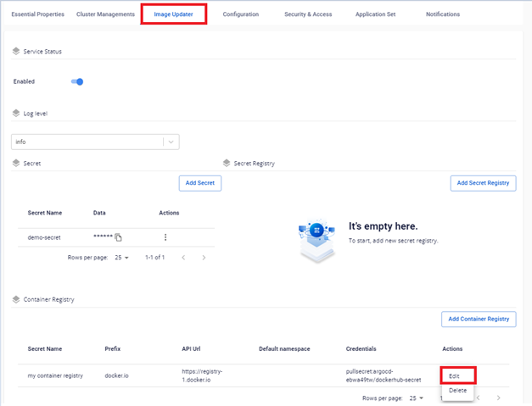
Task: Click the Add Container Registry button
Action: 479,319
